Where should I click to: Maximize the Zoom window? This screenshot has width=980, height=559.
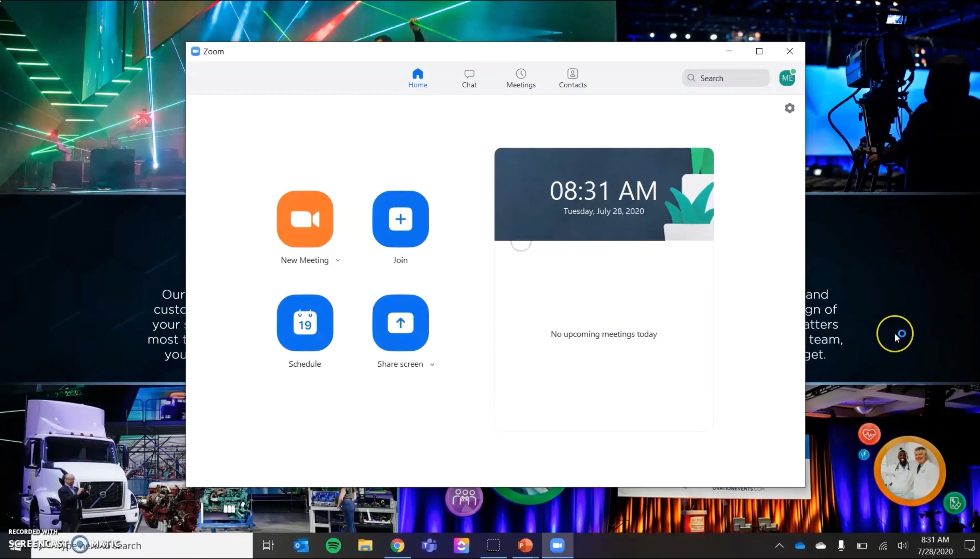[x=759, y=51]
